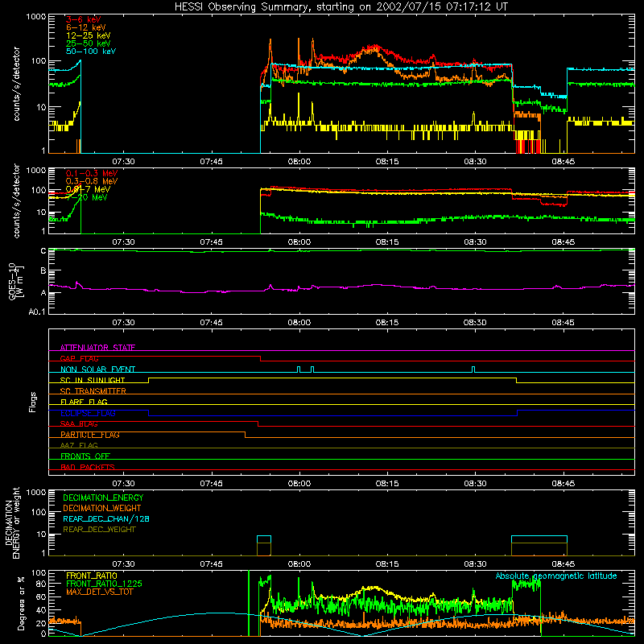Click the Absolute geomagnetic latitude label
The height and width of the screenshot is (644, 644).
pos(556,576)
